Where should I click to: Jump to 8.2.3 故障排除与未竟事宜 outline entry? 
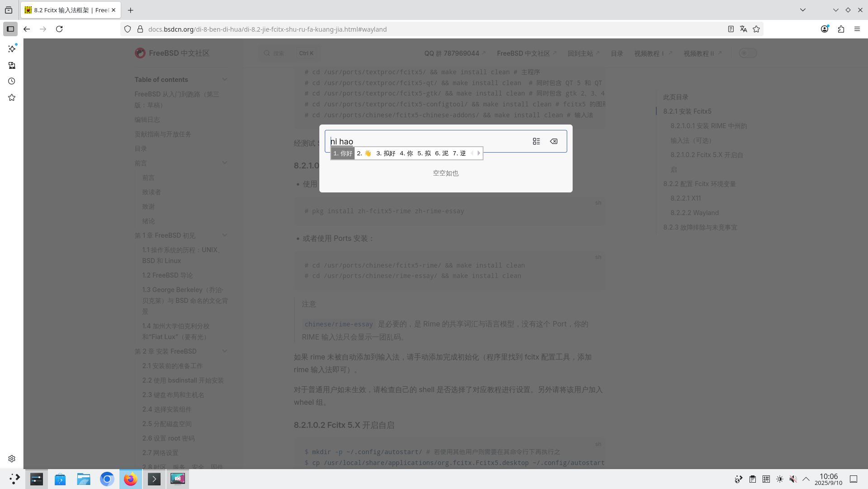pyautogui.click(x=700, y=227)
